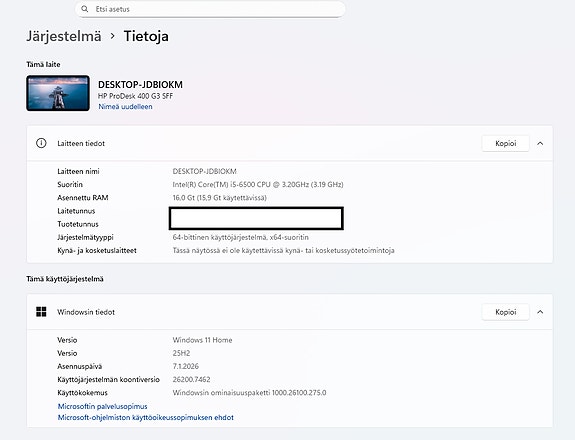Open Microsoft-ohjelmiston käyttöoikeussopimuksen ehdot link
The height and width of the screenshot is (440, 575).
point(146,417)
